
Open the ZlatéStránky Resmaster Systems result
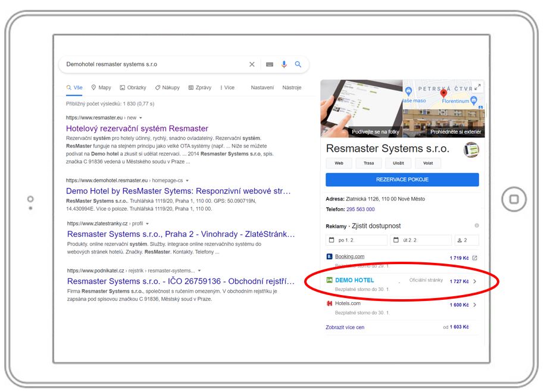(181, 234)
